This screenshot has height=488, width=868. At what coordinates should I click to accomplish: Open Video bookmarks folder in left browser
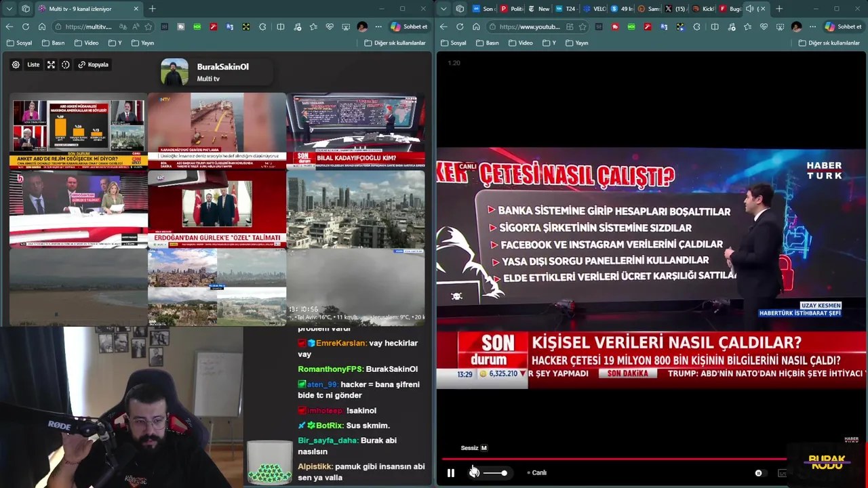coord(86,43)
